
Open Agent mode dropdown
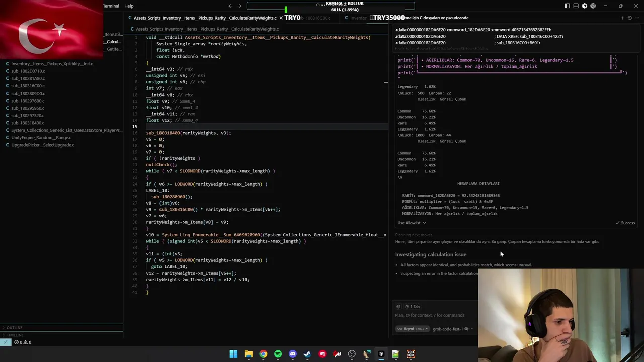pyautogui.click(x=412, y=329)
